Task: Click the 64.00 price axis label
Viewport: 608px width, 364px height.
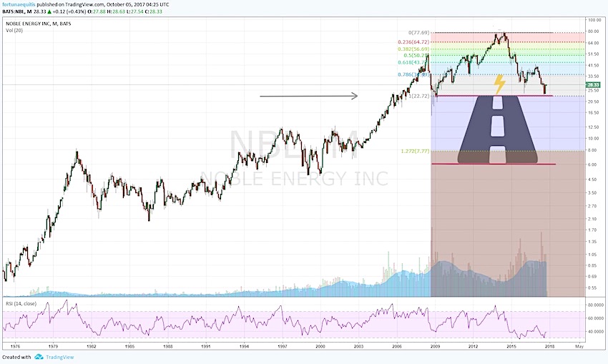Action: (593, 43)
